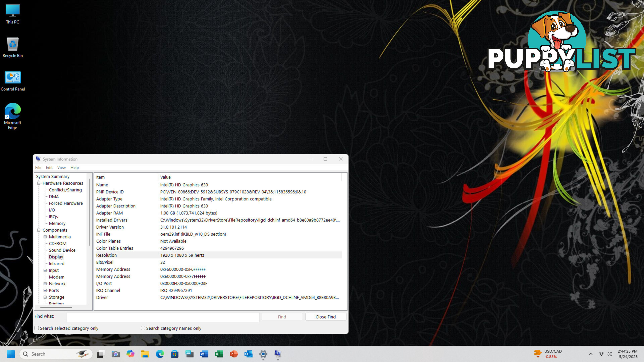The width and height of the screenshot is (644, 362).
Task: Select Memory under Hardware Resources
Action: (x=57, y=224)
